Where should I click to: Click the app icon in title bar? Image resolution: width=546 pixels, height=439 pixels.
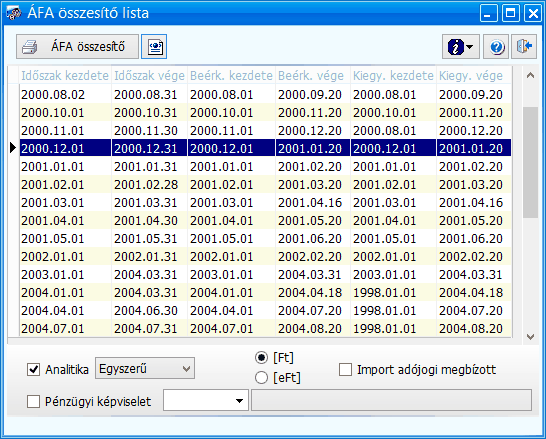(14, 13)
